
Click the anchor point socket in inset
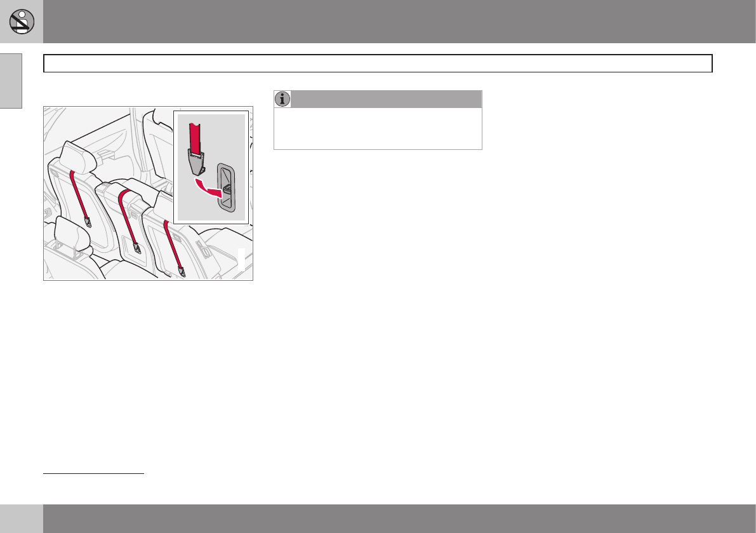click(227, 186)
